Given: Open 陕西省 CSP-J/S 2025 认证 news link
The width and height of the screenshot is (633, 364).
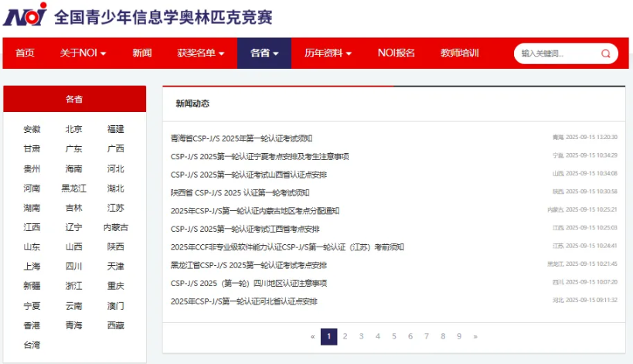Looking at the screenshot, I should click(x=240, y=192).
